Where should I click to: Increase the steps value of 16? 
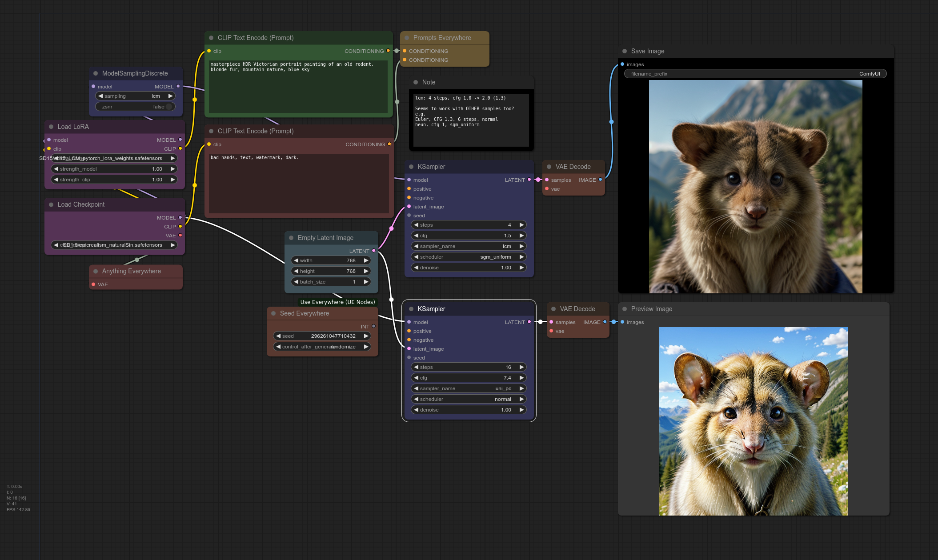click(x=521, y=367)
